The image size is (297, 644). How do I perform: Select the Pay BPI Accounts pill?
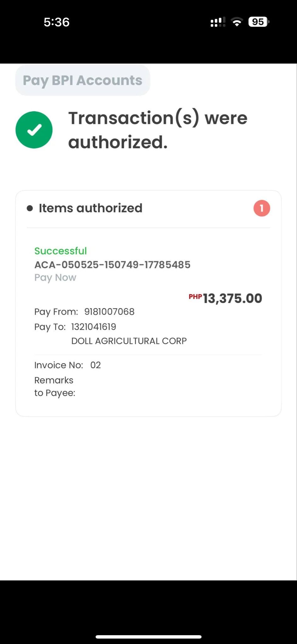point(83,80)
